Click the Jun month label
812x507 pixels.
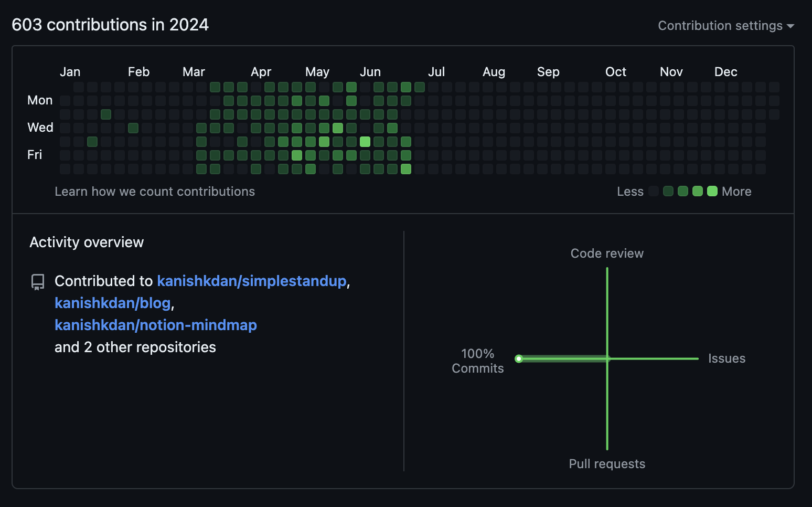click(x=370, y=72)
